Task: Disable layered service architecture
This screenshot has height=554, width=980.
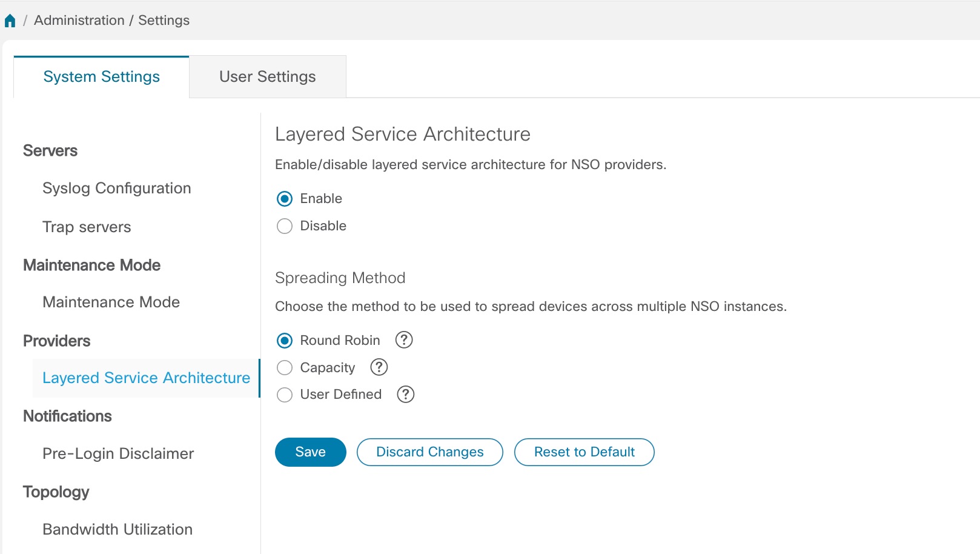Action: tap(284, 226)
